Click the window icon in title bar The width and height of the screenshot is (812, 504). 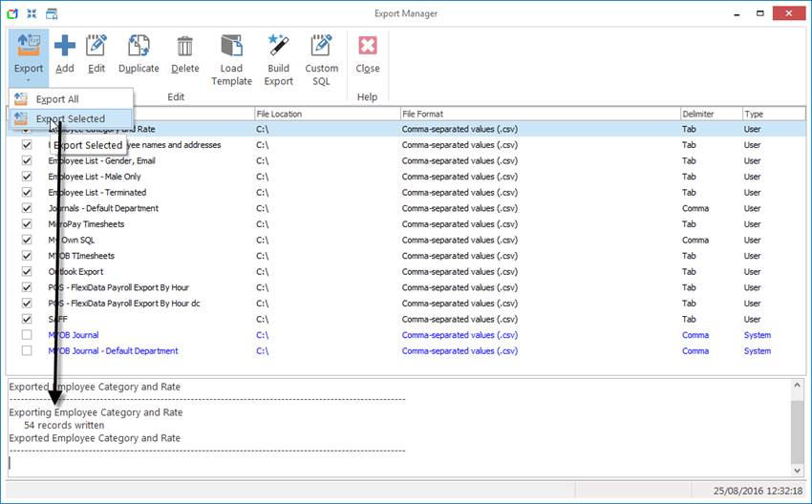click(x=52, y=14)
